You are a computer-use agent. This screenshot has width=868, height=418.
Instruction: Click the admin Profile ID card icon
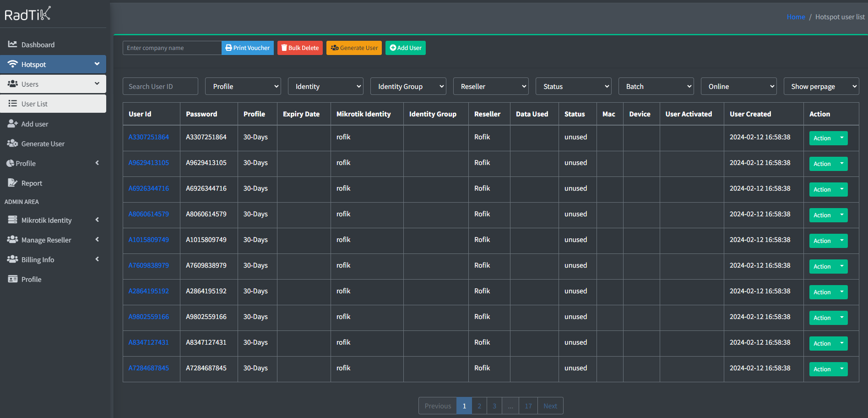pos(13,279)
